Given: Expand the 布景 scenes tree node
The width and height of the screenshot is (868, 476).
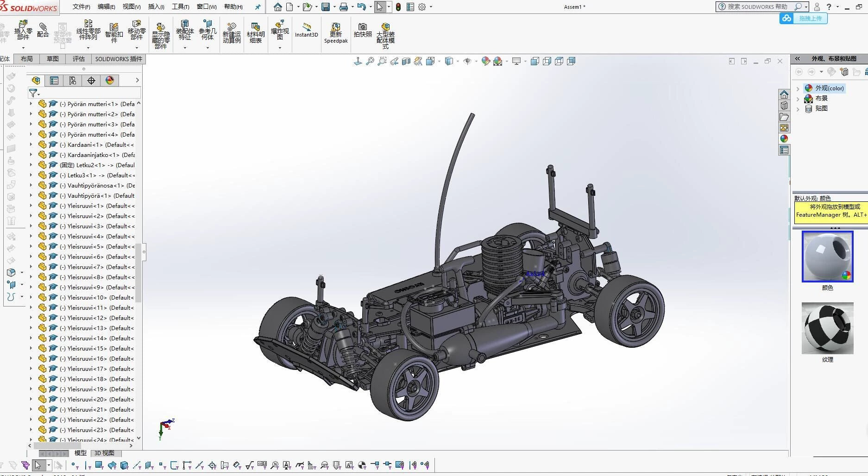Looking at the screenshot, I should click(x=798, y=99).
